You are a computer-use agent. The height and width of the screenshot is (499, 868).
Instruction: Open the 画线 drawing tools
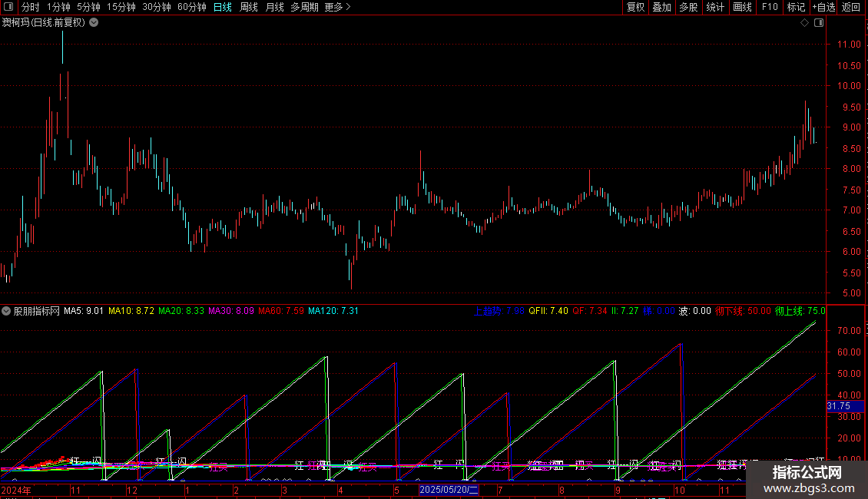click(x=742, y=7)
